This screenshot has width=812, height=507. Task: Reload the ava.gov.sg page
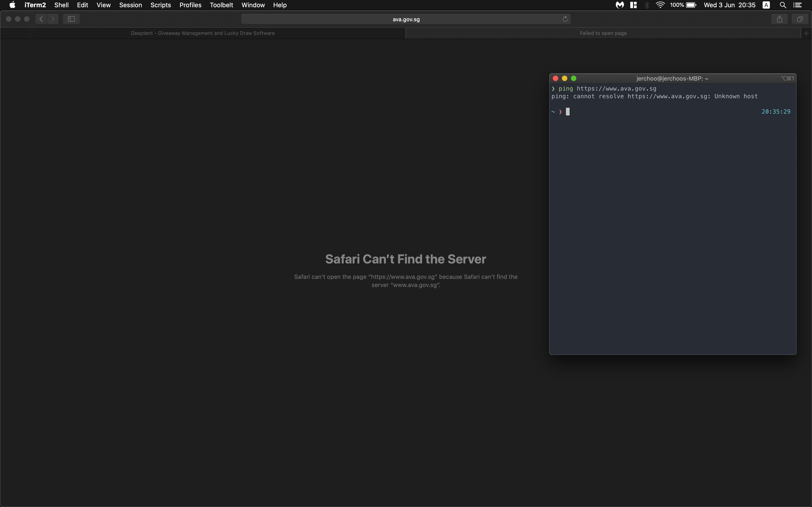point(565,19)
